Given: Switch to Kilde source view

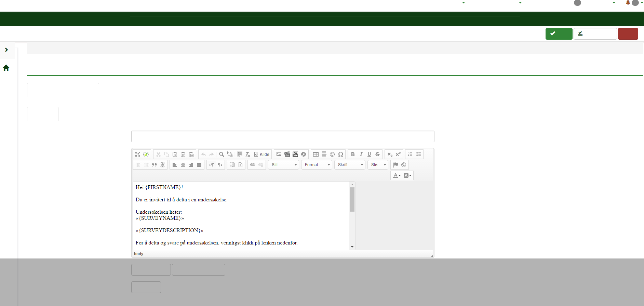Looking at the screenshot, I should 262,154.
